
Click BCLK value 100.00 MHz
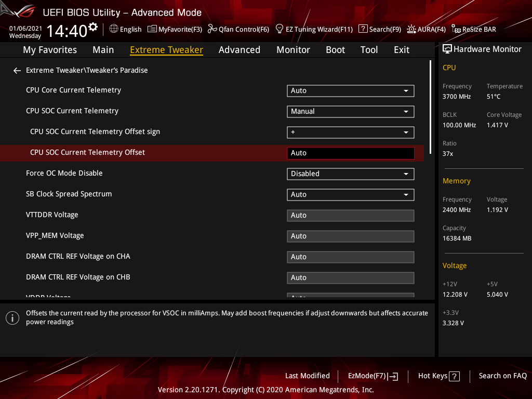[459, 125]
